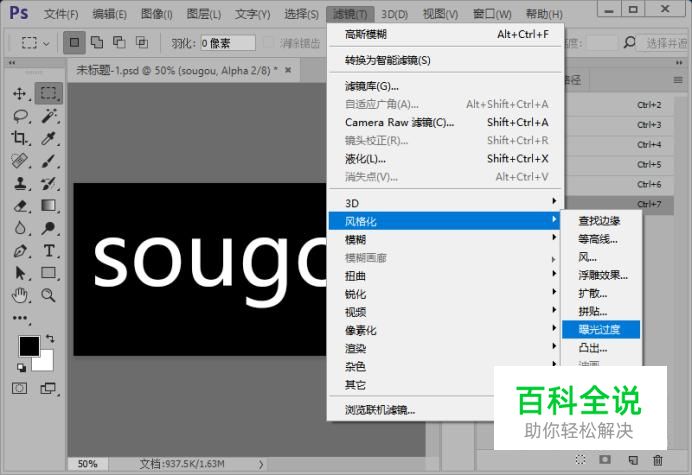Select the Eraser tool
This screenshot has width=692, height=475.
tap(20, 206)
